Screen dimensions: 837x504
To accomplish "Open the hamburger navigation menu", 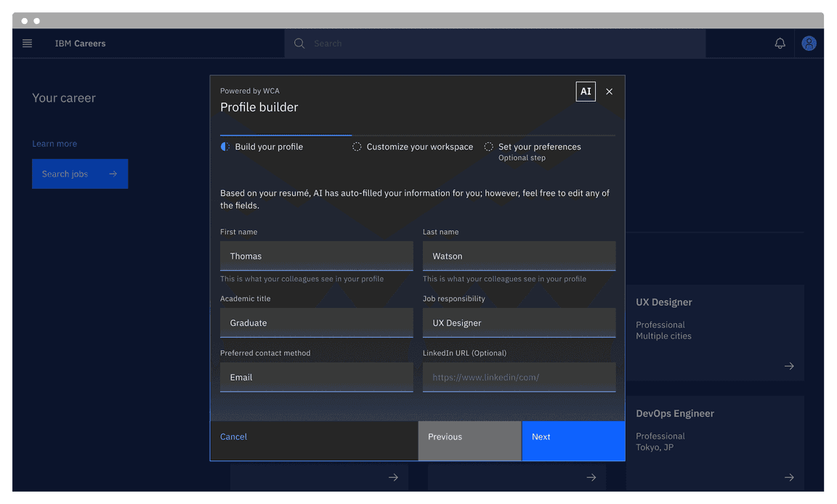I will point(27,43).
